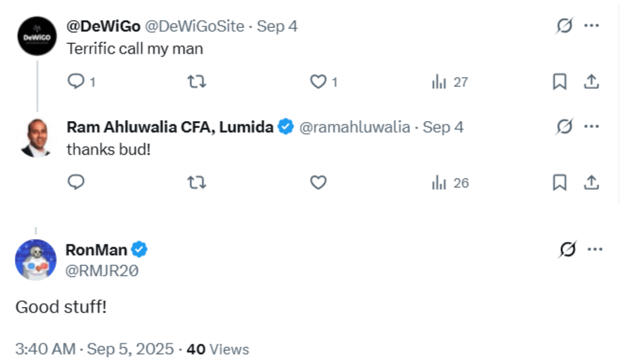Open more options for Ram Ahluwalia's tweet
This screenshot has width=621, height=364.
591,127
